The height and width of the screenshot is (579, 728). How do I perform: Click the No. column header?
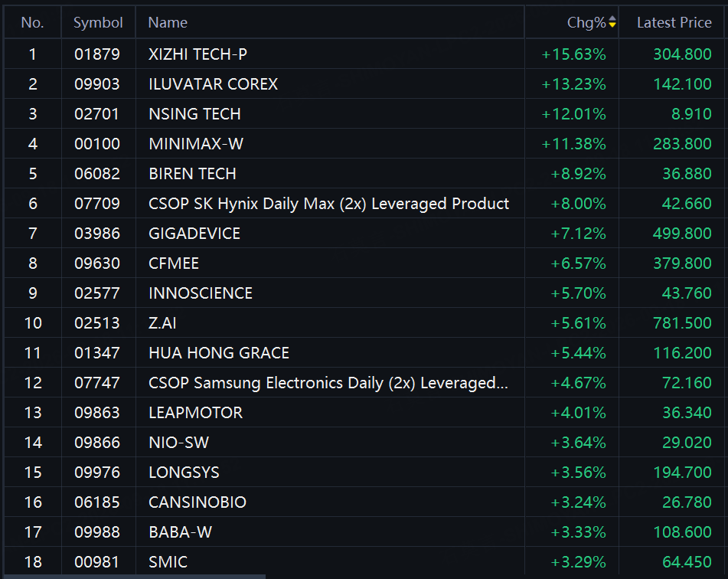[x=32, y=22]
